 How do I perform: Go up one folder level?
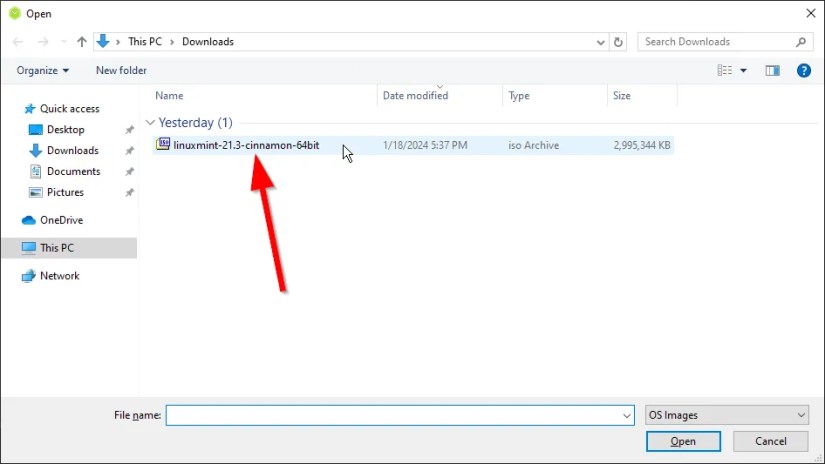click(x=82, y=42)
